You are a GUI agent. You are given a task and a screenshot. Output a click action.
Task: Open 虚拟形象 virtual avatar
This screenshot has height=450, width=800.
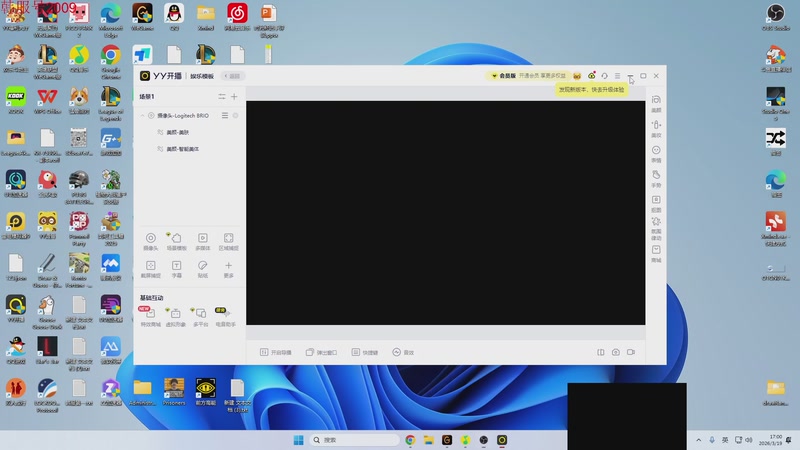pos(176,316)
